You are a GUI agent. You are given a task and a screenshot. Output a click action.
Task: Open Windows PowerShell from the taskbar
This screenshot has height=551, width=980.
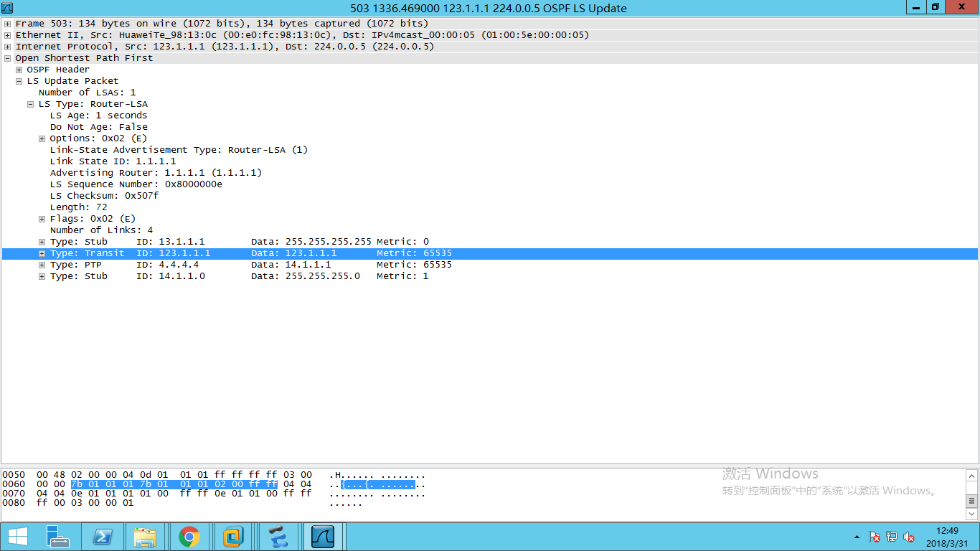click(103, 537)
